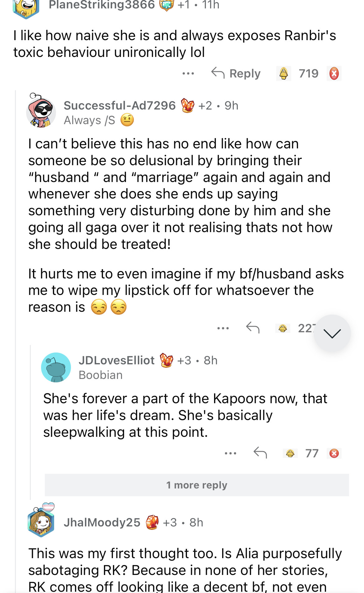The height and width of the screenshot is (593, 364).
Task: Open JhalMoody25's avatar
Action: point(41,521)
